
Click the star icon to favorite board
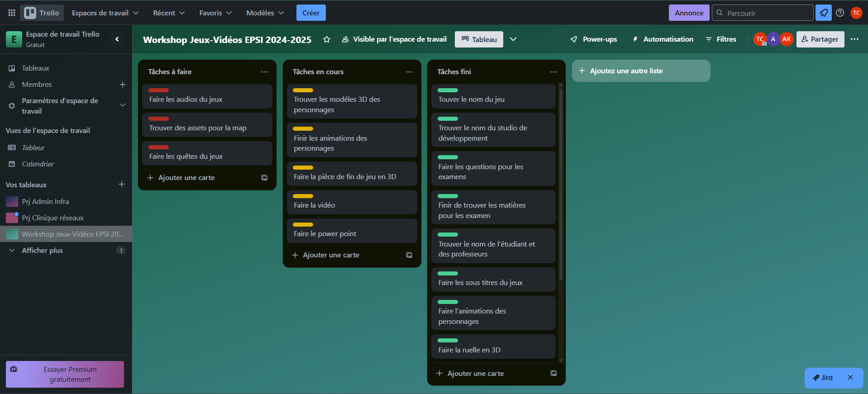tap(326, 39)
